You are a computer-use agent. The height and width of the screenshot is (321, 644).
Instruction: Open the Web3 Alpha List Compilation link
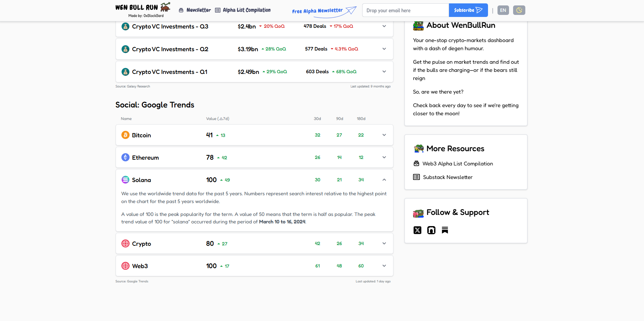[457, 164]
